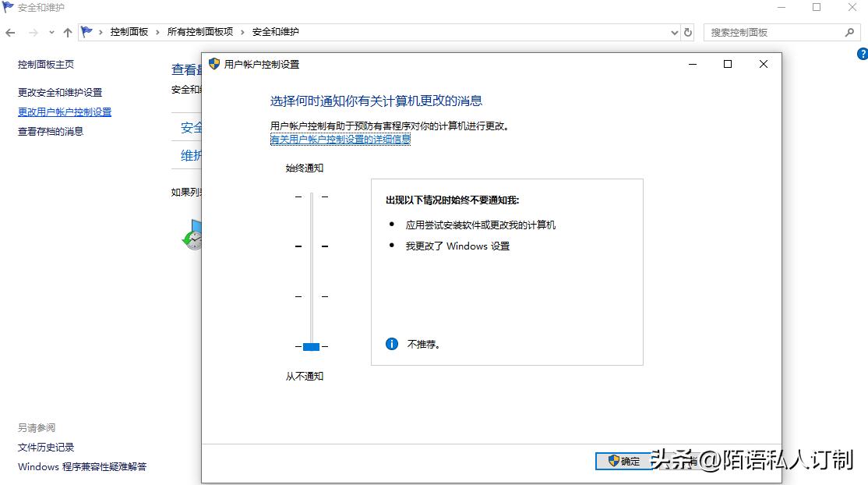Click the back navigation arrow
This screenshot has height=485, width=868.
[10, 32]
